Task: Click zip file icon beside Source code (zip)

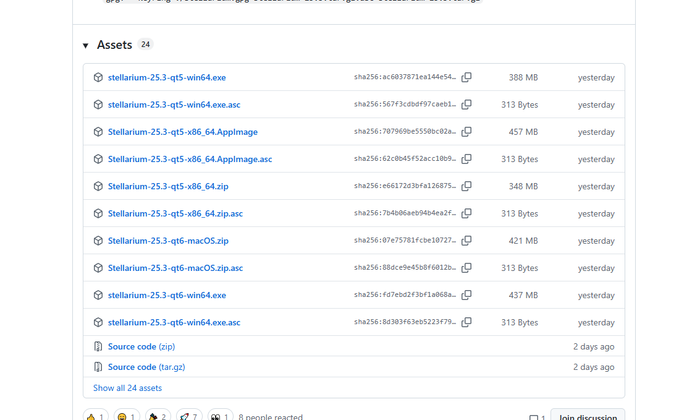Action: tap(98, 346)
